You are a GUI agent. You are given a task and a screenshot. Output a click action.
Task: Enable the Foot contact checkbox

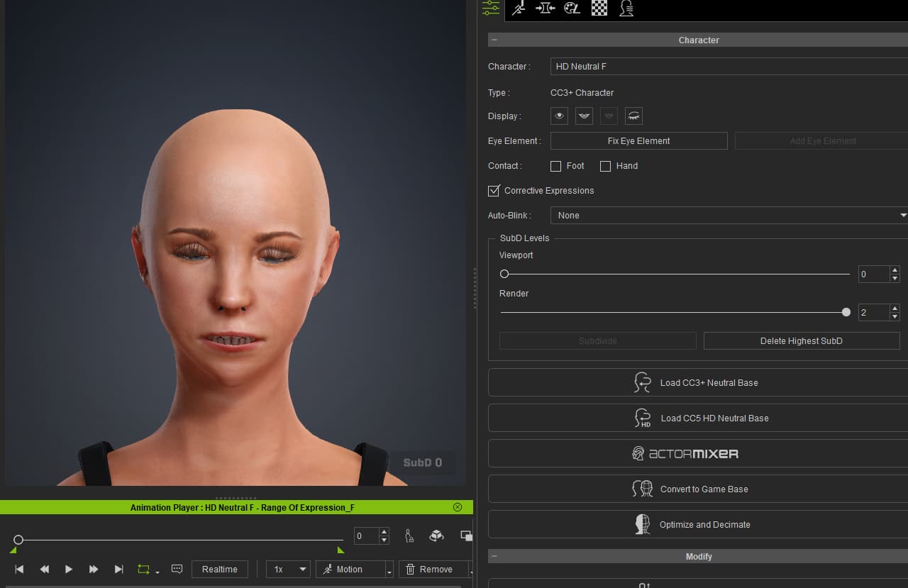[x=555, y=166]
